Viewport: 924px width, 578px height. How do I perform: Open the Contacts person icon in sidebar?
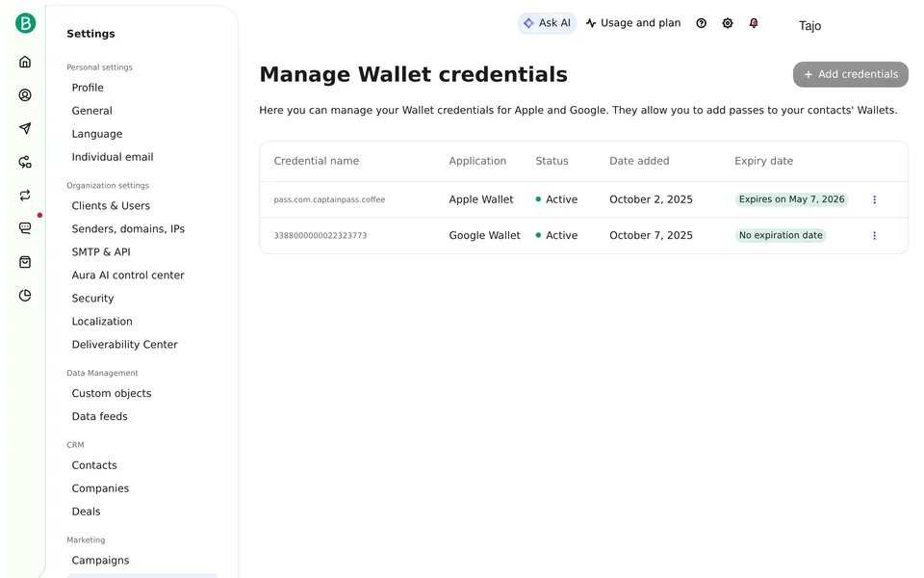(25, 95)
